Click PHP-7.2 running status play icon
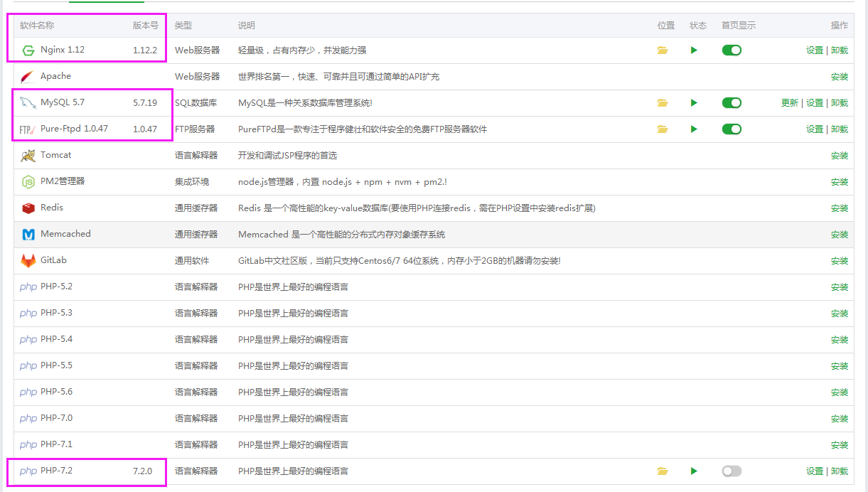Screen dimensions: 868x492 pyautogui.click(x=694, y=471)
